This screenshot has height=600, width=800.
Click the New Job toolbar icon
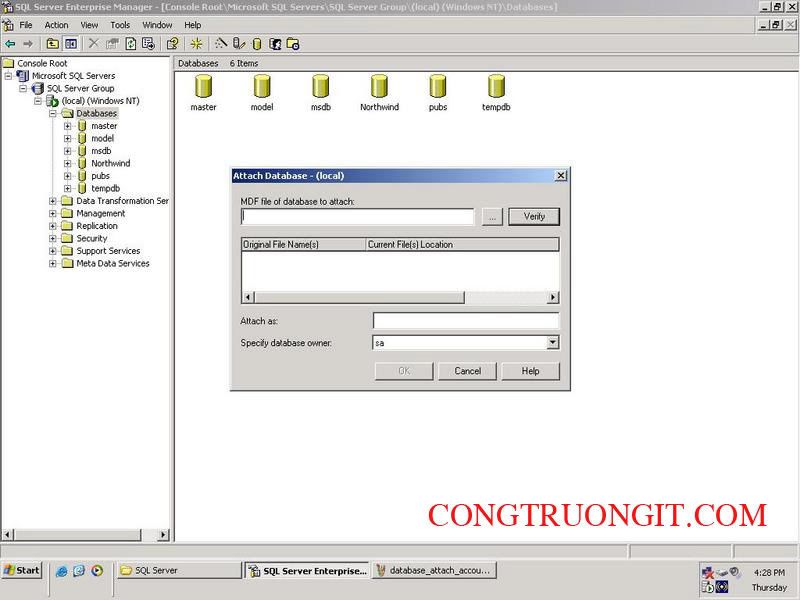tap(293, 44)
